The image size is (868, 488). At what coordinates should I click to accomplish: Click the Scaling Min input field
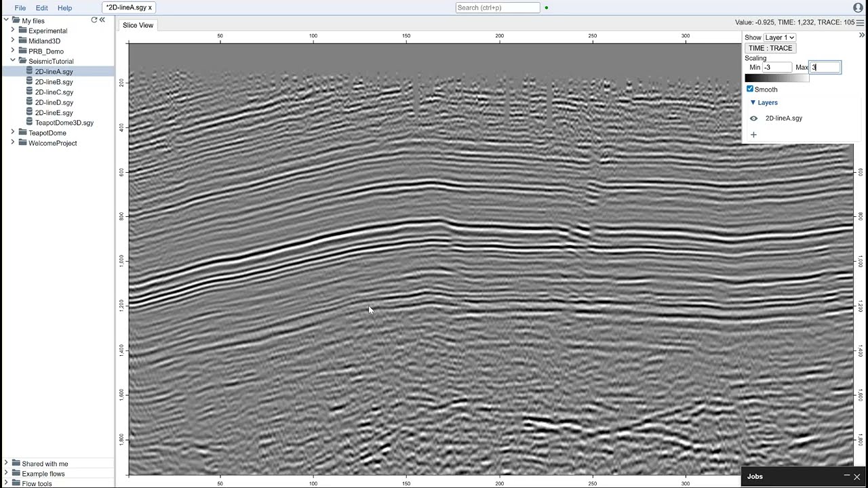pos(777,67)
